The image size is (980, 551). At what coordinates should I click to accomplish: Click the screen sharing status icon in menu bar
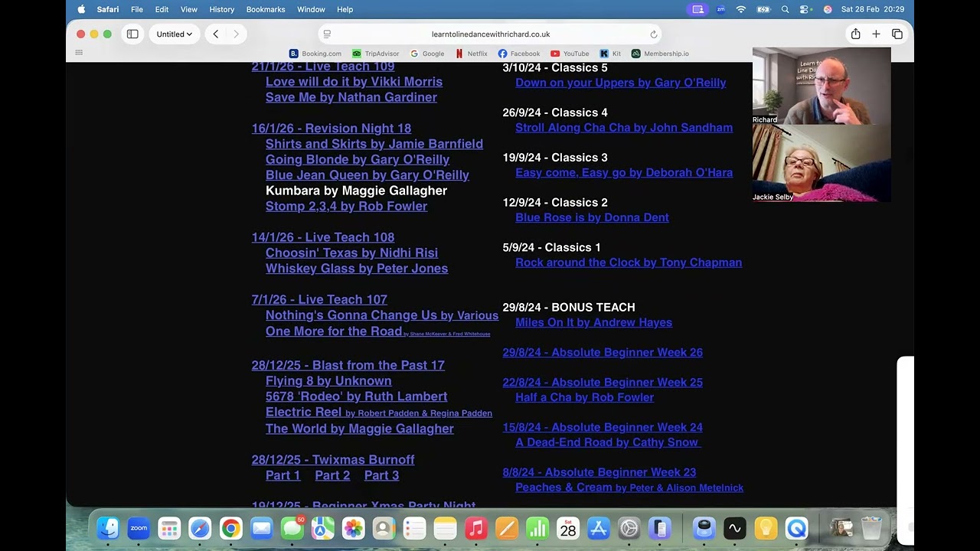pos(697,9)
